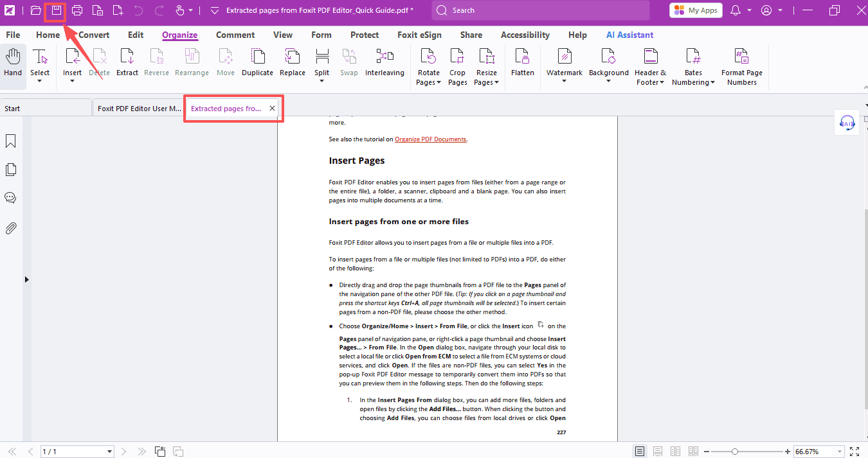The width and height of the screenshot is (868, 458).
Task: Expand the Rotate Pages dropdown
Action: click(439, 82)
